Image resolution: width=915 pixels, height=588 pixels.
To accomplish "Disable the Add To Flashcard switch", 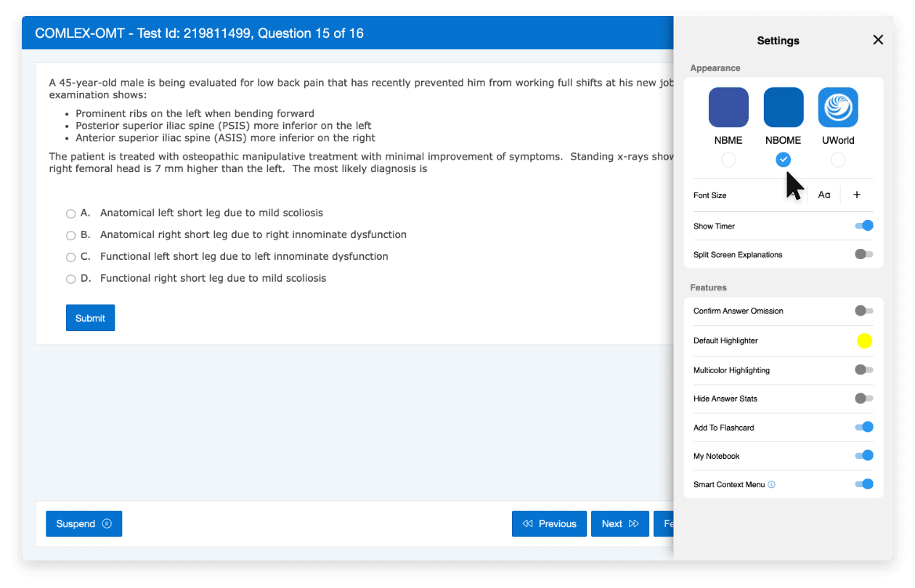I will (x=863, y=427).
